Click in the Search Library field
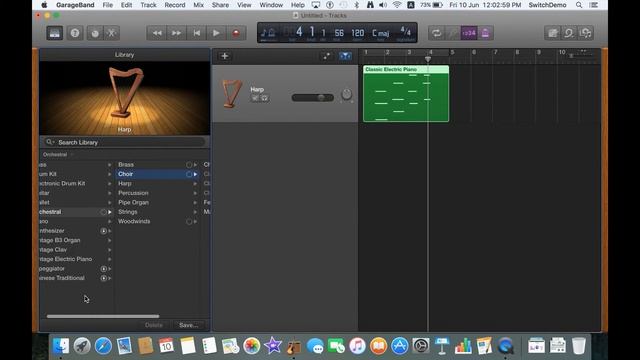 coord(124,142)
